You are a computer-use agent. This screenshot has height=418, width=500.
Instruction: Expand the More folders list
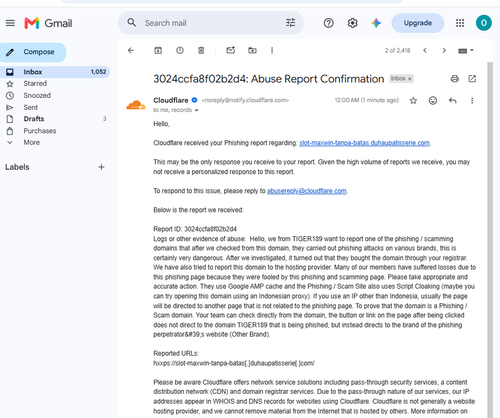click(31, 142)
